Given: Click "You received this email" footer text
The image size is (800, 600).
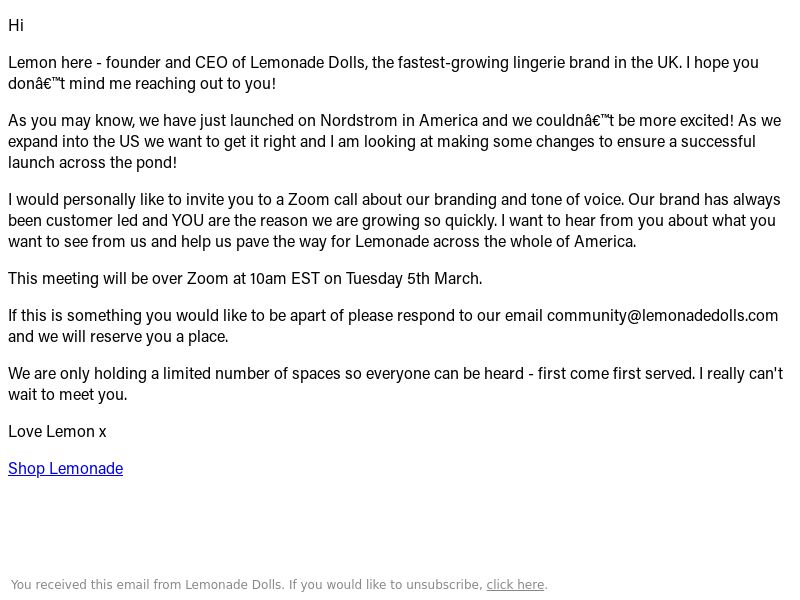Looking at the screenshot, I should (80, 585).
